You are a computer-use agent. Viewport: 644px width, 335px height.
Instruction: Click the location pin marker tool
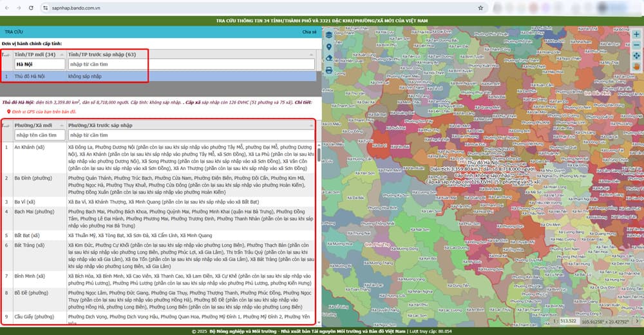point(329,46)
